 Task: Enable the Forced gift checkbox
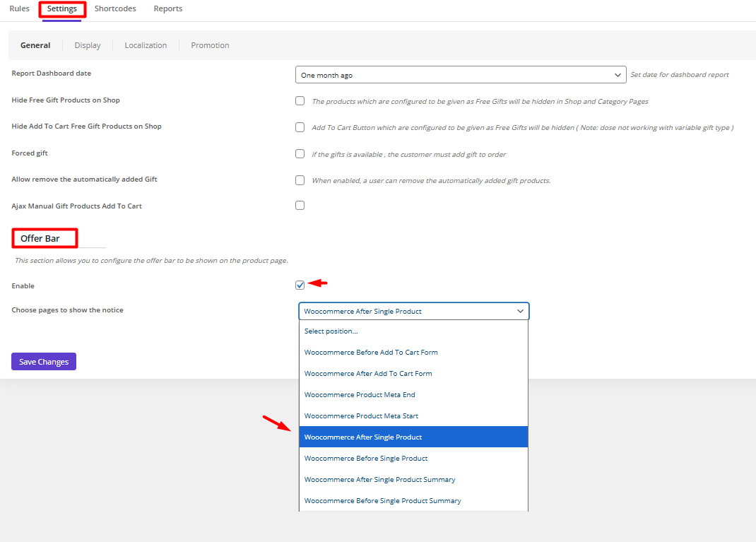[x=300, y=154]
